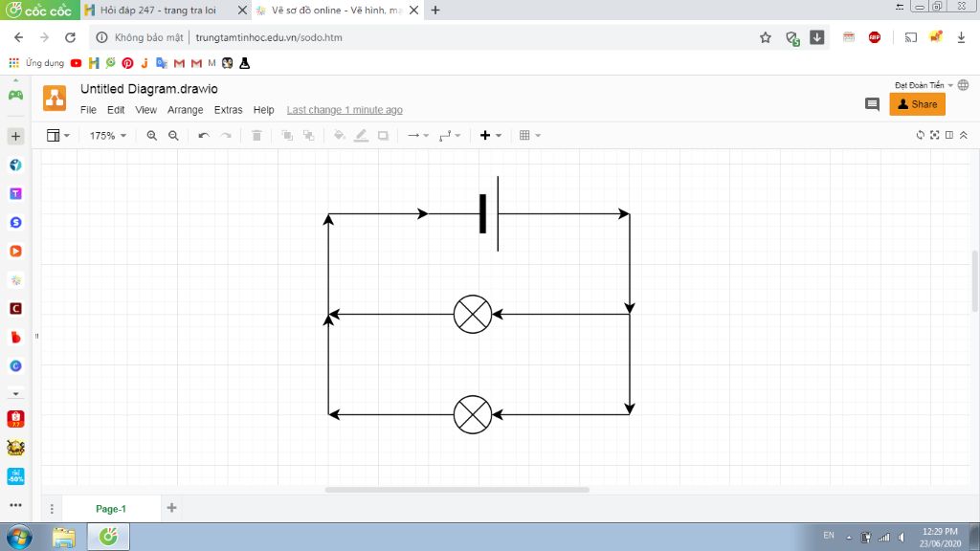Open the view panels layout dropdown

point(58,136)
